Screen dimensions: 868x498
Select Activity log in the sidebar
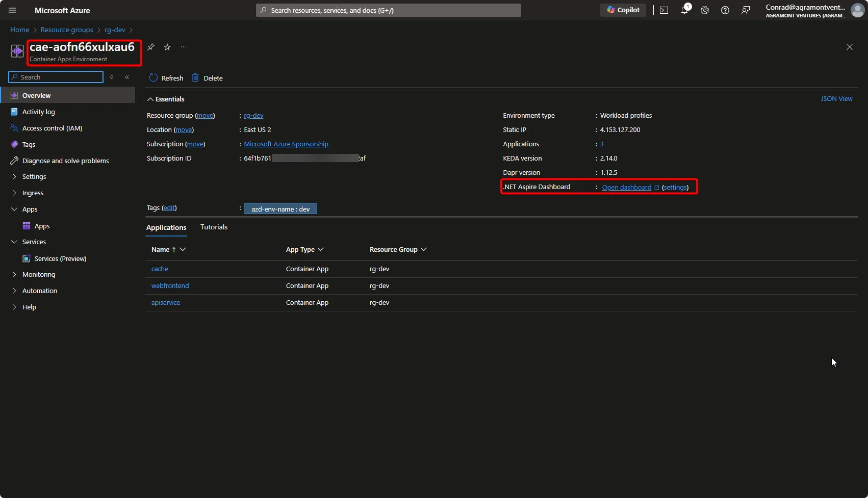click(x=39, y=112)
